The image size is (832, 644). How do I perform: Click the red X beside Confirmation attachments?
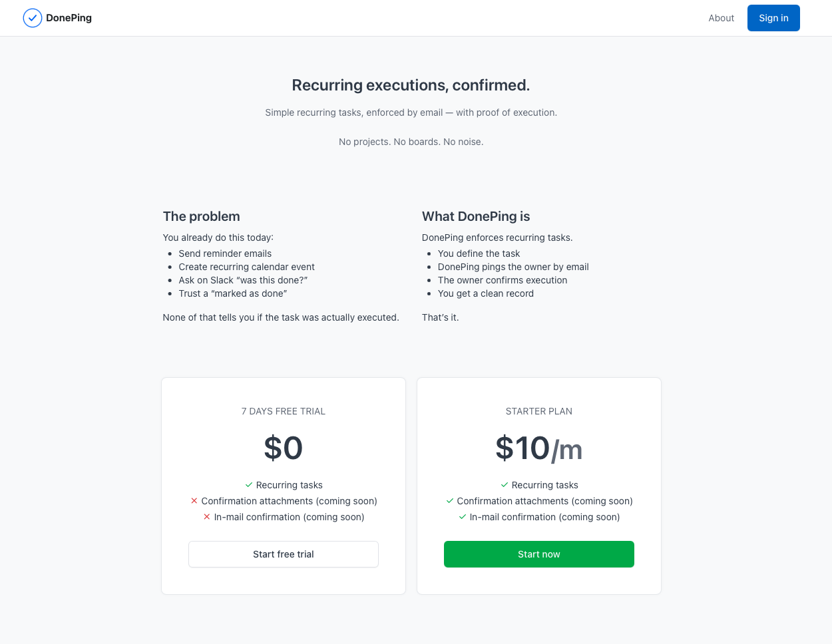(194, 501)
